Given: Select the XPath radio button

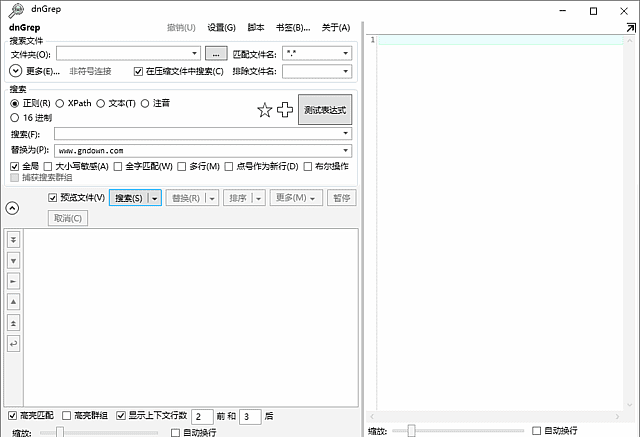Looking at the screenshot, I should (60, 104).
